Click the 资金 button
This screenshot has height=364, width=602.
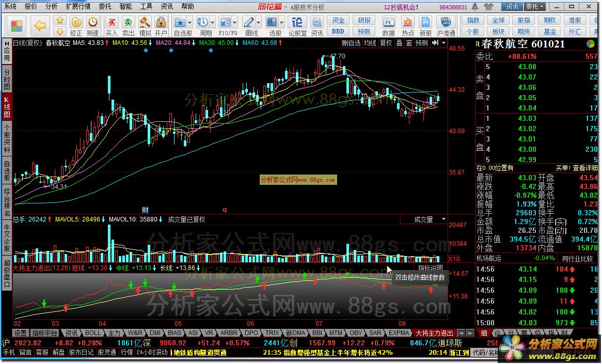(x=338, y=20)
